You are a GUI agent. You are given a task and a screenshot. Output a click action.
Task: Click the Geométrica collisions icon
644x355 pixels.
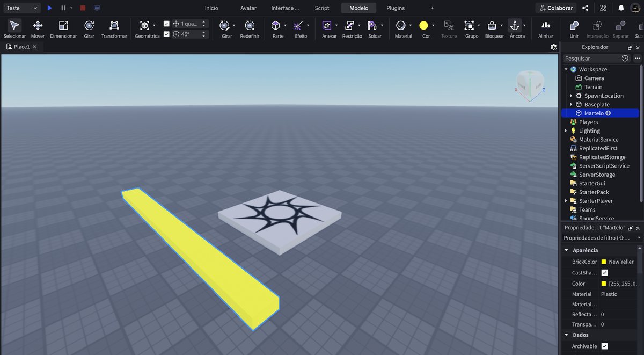click(x=144, y=25)
